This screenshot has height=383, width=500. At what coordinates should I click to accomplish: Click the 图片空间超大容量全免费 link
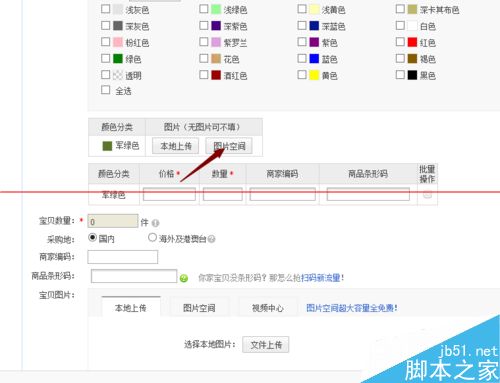click(x=351, y=308)
